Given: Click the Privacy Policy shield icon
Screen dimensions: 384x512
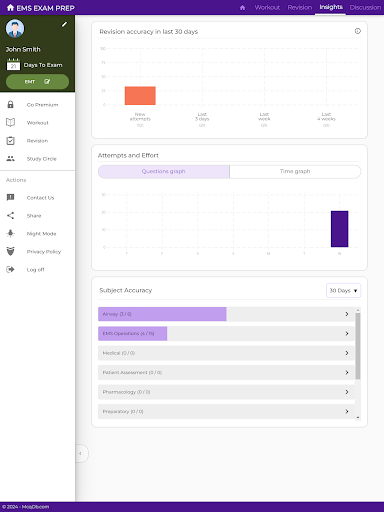Looking at the screenshot, I should coord(10,251).
